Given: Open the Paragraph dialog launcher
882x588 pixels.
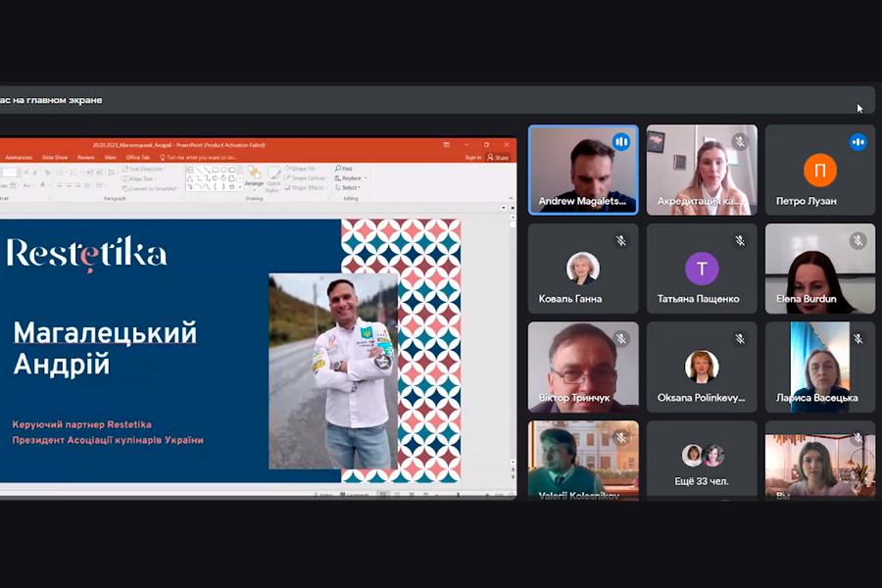Looking at the screenshot, I should 181,199.
